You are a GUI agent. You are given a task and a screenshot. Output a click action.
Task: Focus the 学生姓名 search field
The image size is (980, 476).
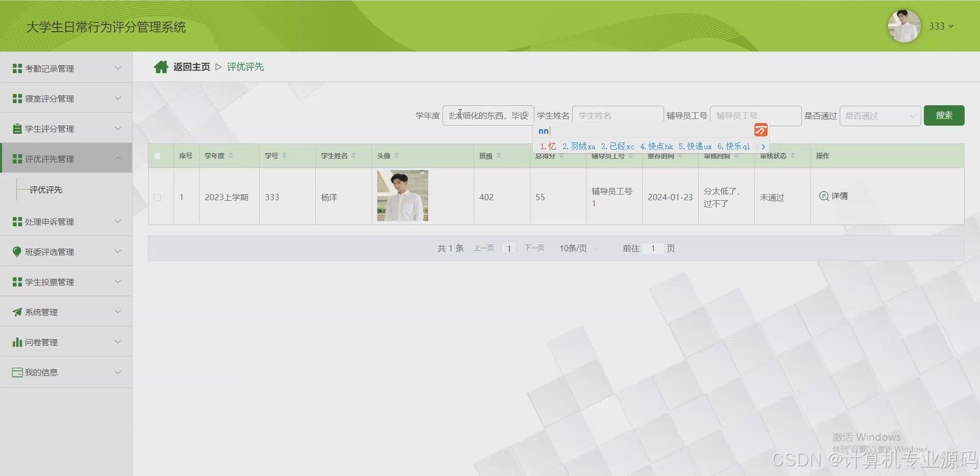(618, 116)
